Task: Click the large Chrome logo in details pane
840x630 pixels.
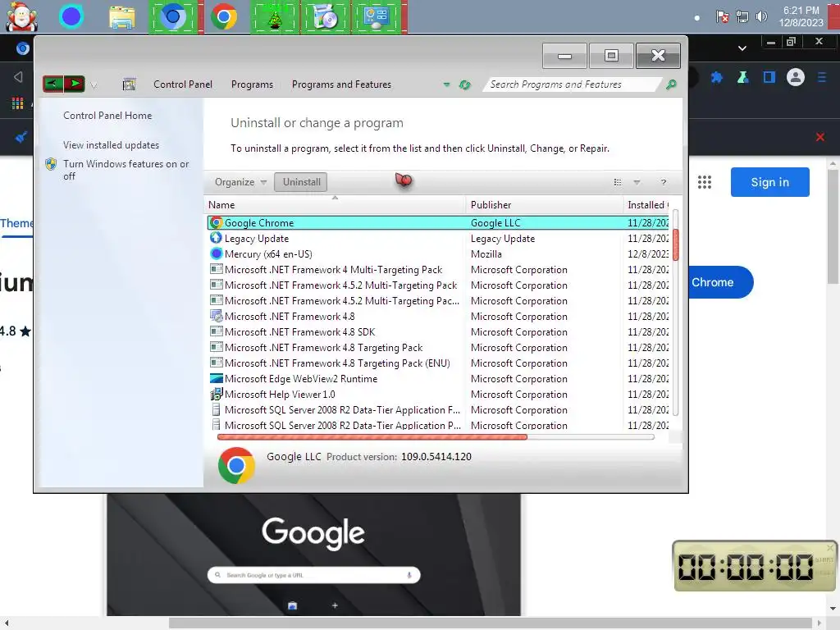Action: click(236, 465)
